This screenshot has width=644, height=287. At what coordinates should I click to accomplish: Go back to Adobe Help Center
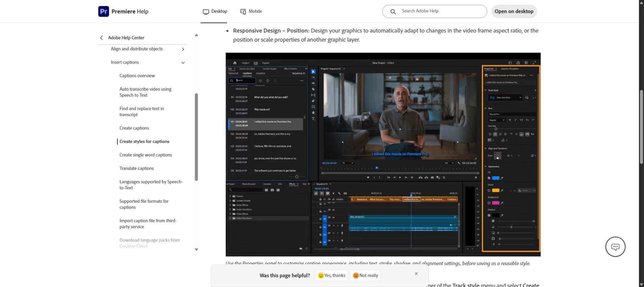[122, 38]
